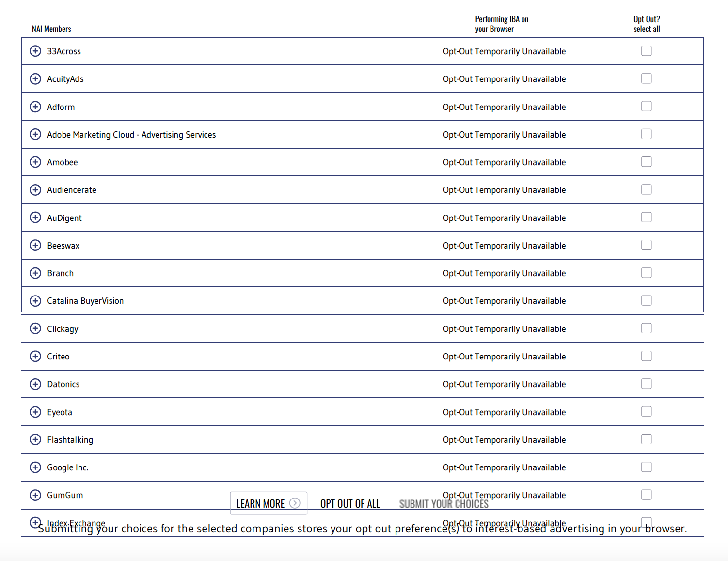Image resolution: width=728 pixels, height=561 pixels.
Task: Click Branch 'Opt-Out Temporarily Unavailable' status
Action: pyautogui.click(x=504, y=273)
